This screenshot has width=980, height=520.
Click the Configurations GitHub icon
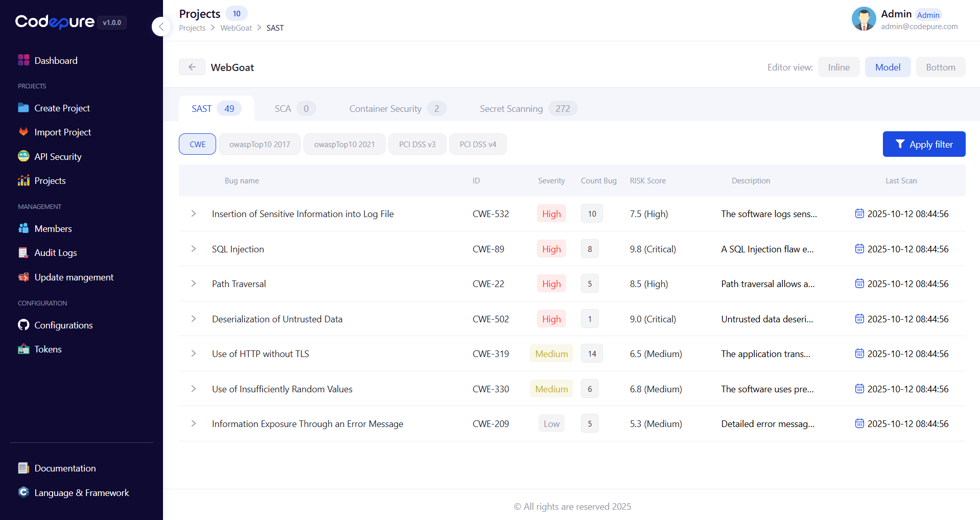pos(24,325)
